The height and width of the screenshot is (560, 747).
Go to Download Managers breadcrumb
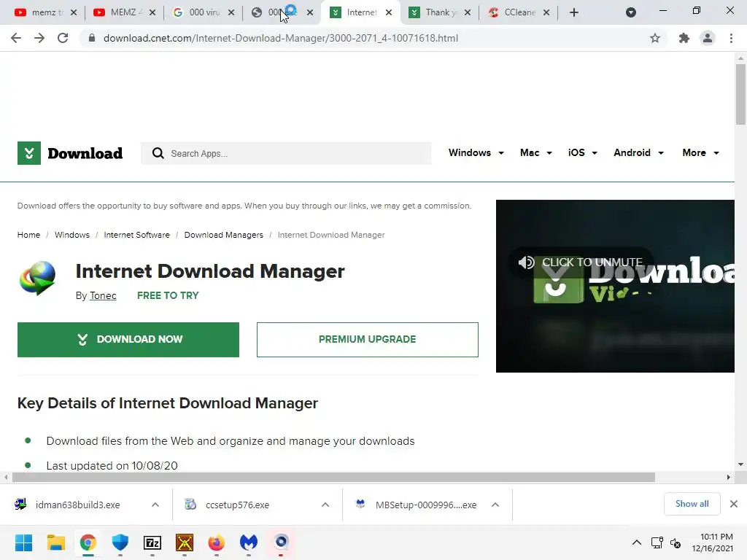223,235
